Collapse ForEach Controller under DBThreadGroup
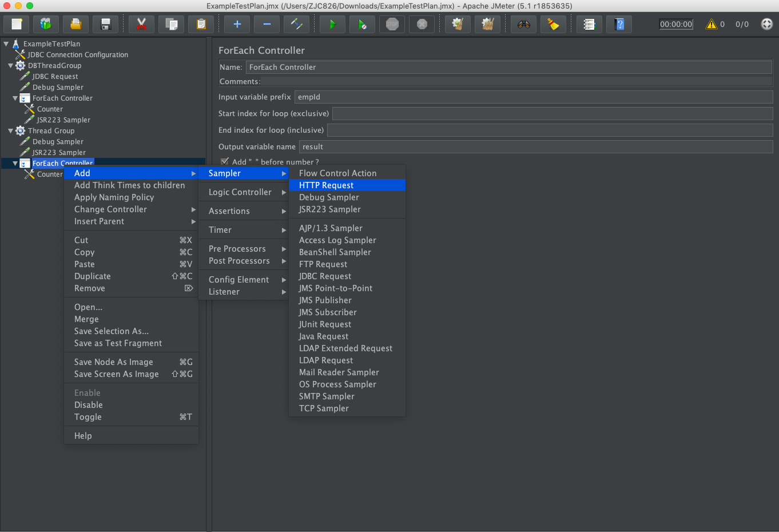779x532 pixels. click(15, 98)
